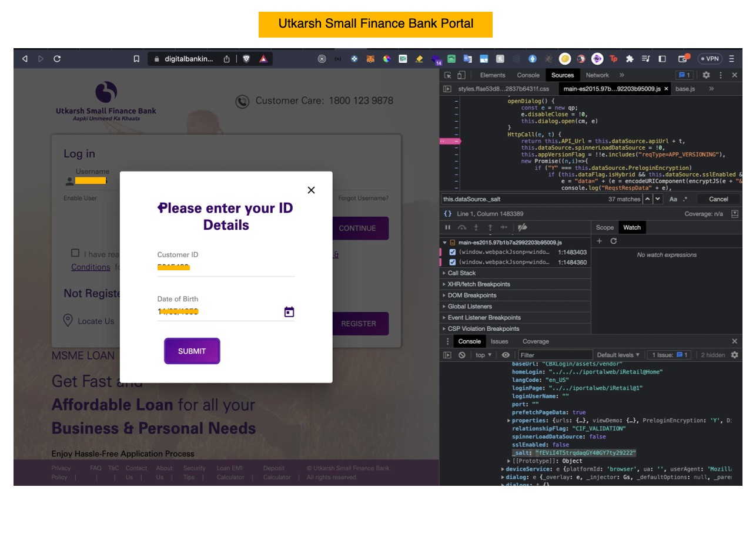The height and width of the screenshot is (534, 756).
Task: Click the source search field containing this.dataSource._salt
Action: [523, 199]
